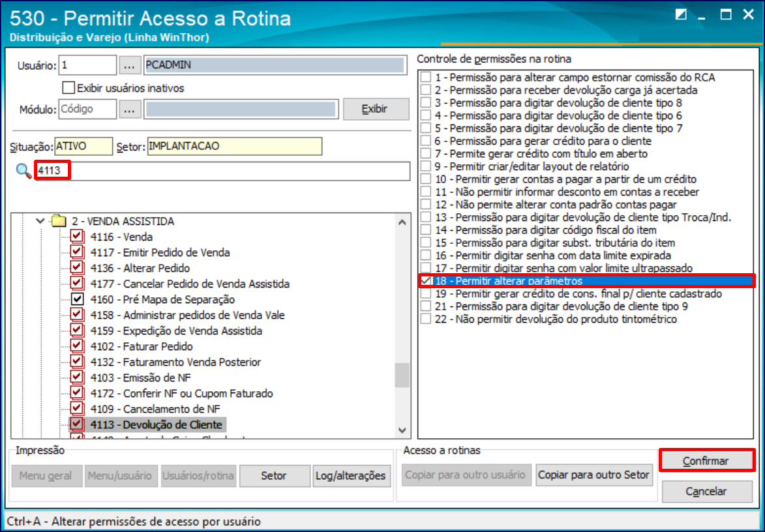Image resolution: width=765 pixels, height=532 pixels.
Task: Toggle Exibir usuários inativos checkbox
Action: (68, 88)
